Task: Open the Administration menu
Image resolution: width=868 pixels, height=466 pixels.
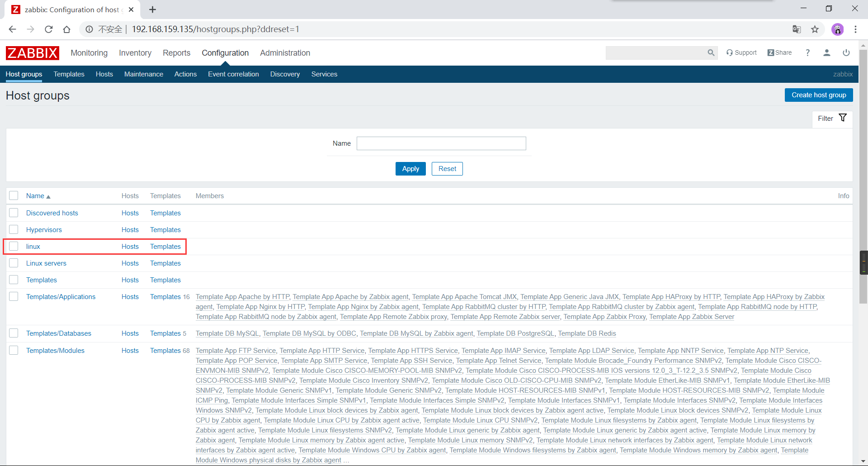Action: pyautogui.click(x=285, y=53)
